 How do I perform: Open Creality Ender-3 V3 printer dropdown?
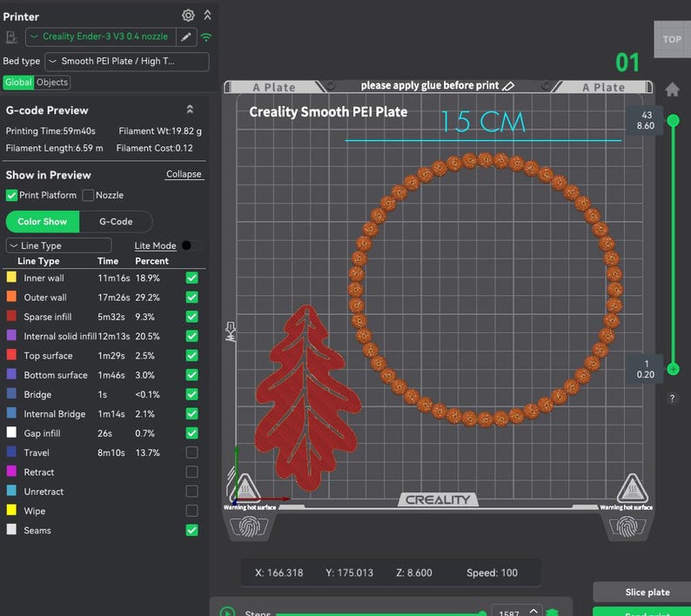coord(100,37)
